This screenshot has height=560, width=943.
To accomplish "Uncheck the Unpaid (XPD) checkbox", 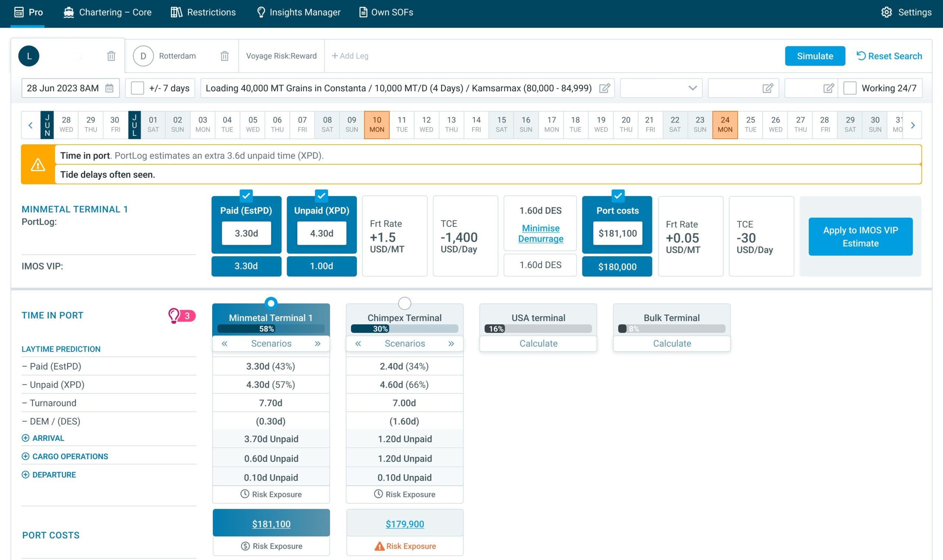I will coord(321,196).
